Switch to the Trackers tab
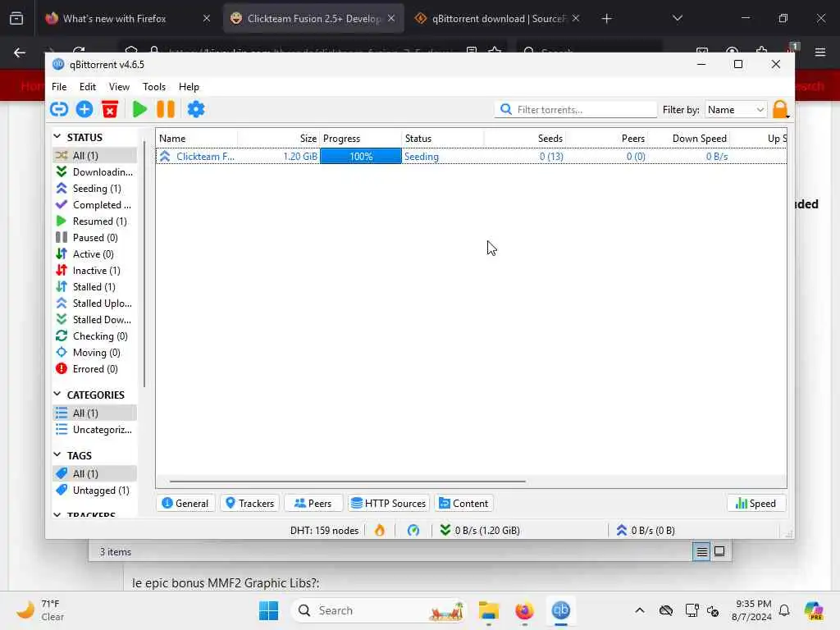 pyautogui.click(x=250, y=504)
